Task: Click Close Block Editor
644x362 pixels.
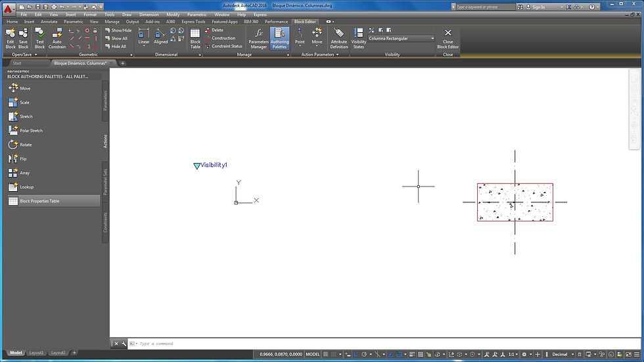Action: tap(448, 38)
